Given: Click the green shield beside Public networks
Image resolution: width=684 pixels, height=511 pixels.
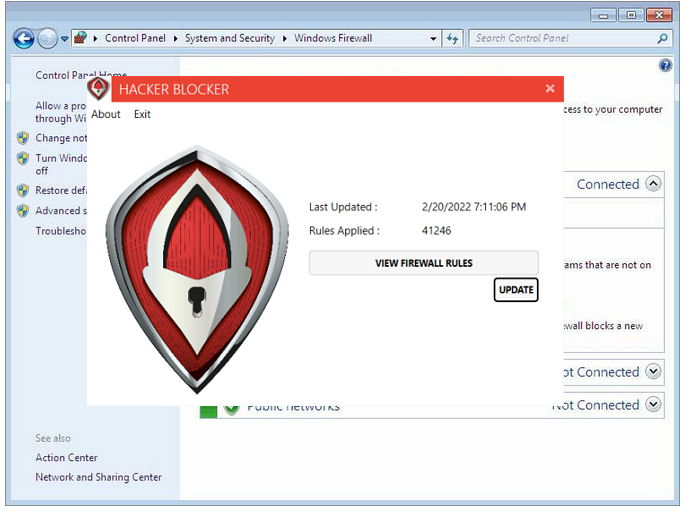Looking at the screenshot, I should click(x=232, y=410).
